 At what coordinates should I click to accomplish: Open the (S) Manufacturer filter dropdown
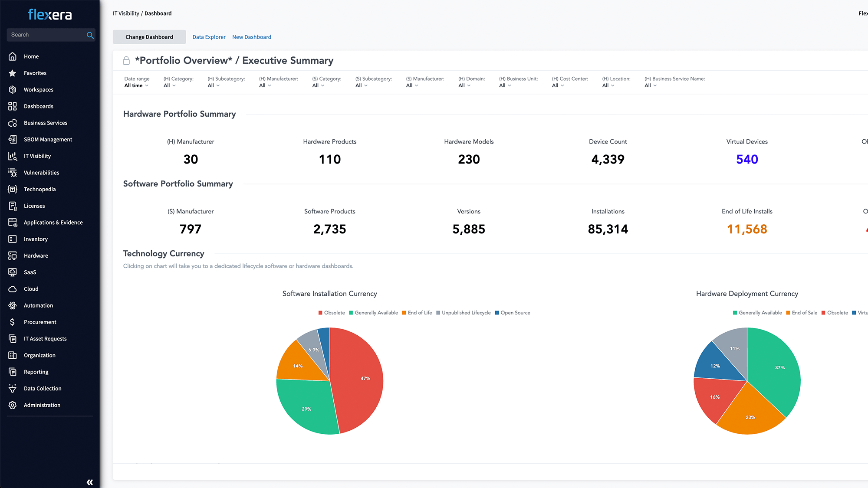point(412,85)
